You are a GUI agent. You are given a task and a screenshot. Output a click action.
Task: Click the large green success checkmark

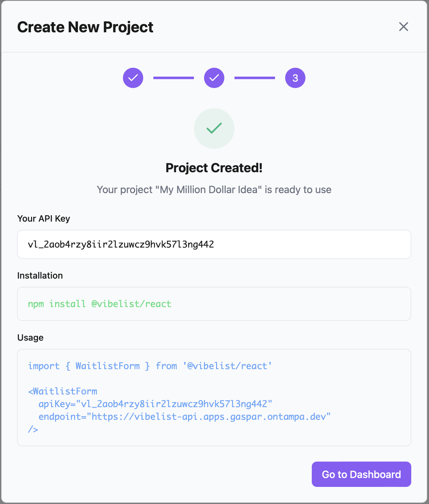[214, 128]
